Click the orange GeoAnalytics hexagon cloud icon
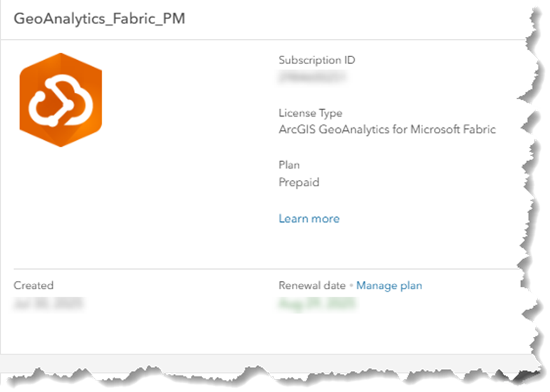Viewport: 550px width, 392px height. click(x=61, y=100)
